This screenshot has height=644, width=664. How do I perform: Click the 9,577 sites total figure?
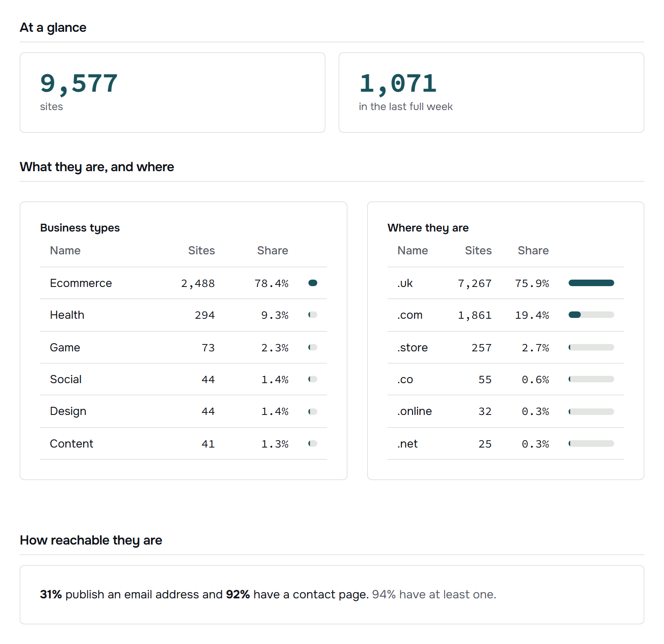79,84
